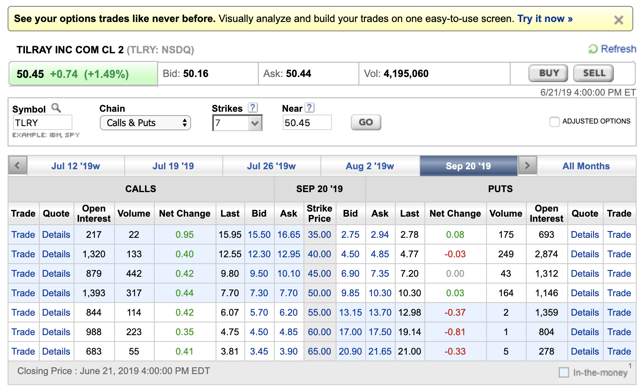This screenshot has height=391, width=640.
Task: Show previous expiration dates arrow
Action: point(18,166)
